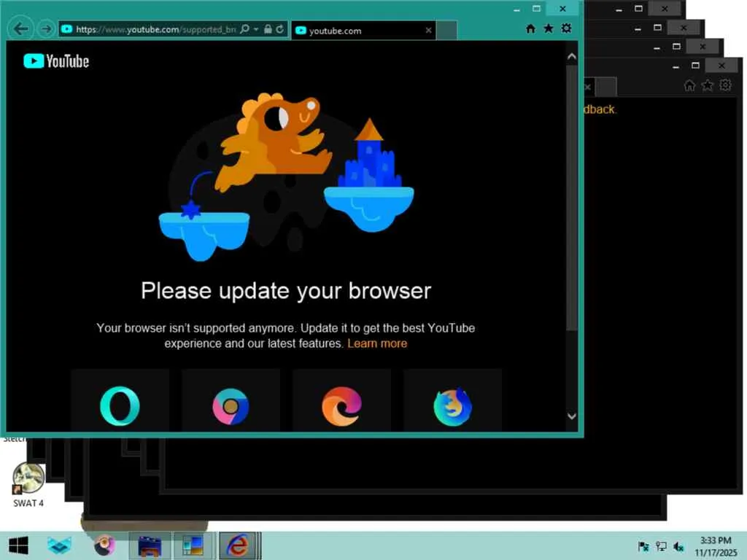Viewport: 747px width, 560px height.
Task: Open Favorites with the star icon in the front browser
Action: coord(549,28)
